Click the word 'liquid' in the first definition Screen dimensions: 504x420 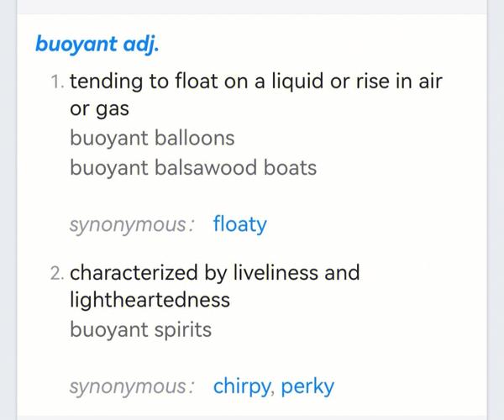[297, 81]
